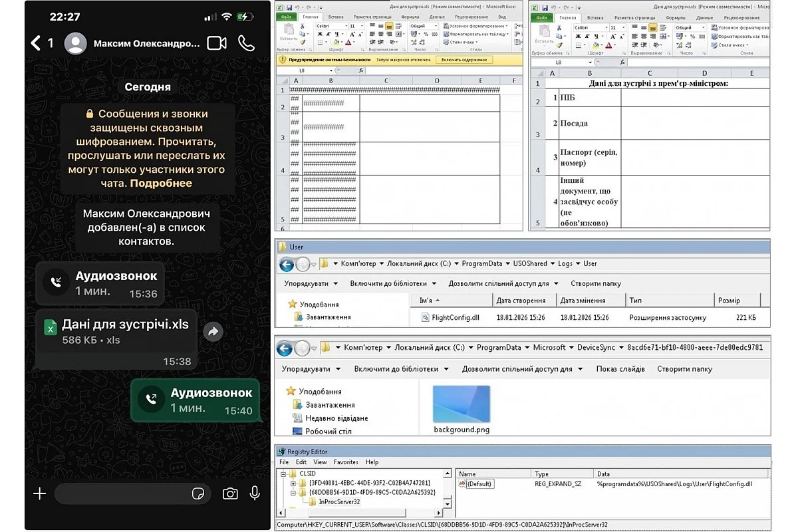Open Недавно відвідане in the navigation pane
Screen dimensions: 798x532
click(x=330, y=418)
